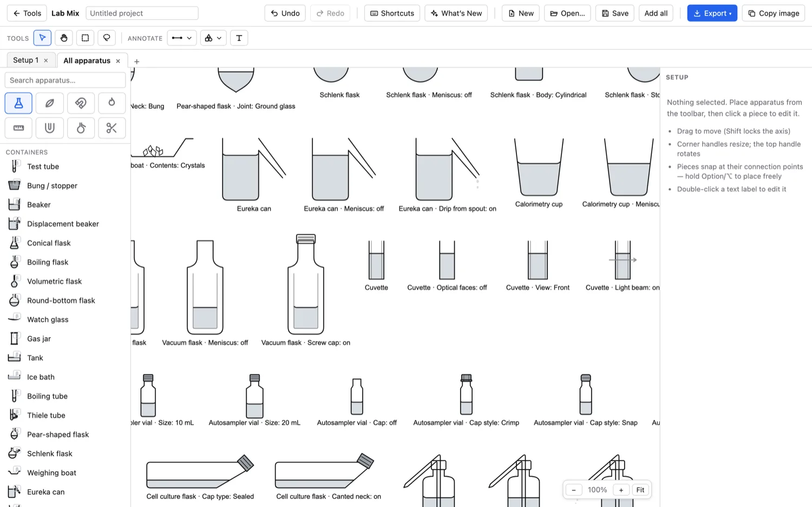
Task: Select Gas jar list item
Action: pos(65,339)
